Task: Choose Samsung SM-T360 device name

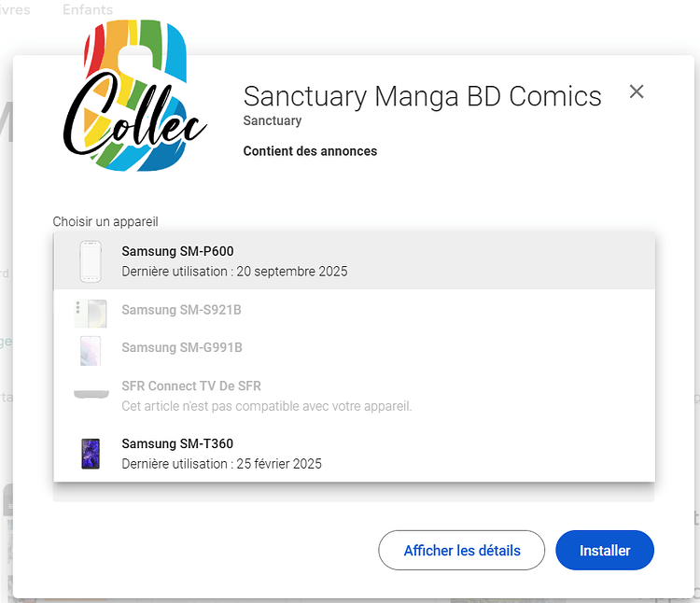Action: [x=177, y=443]
